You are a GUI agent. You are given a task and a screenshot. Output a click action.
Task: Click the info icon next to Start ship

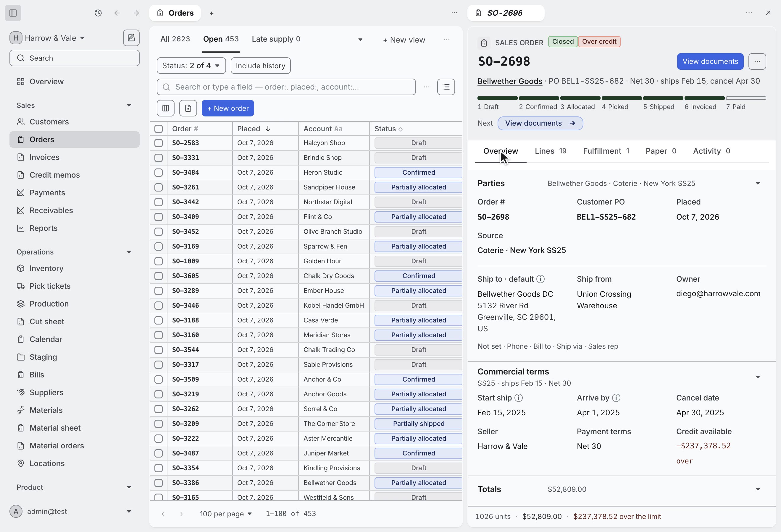pyautogui.click(x=519, y=398)
